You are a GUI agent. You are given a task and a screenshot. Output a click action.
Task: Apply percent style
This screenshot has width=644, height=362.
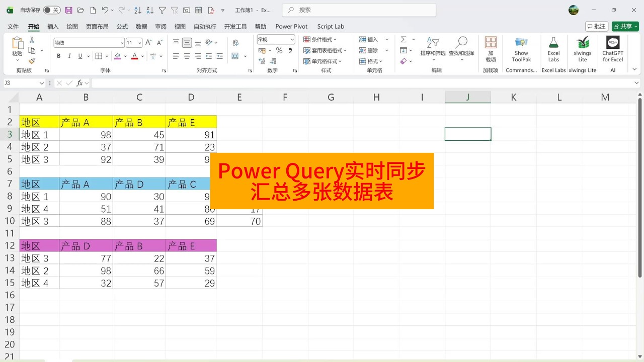[x=279, y=50]
